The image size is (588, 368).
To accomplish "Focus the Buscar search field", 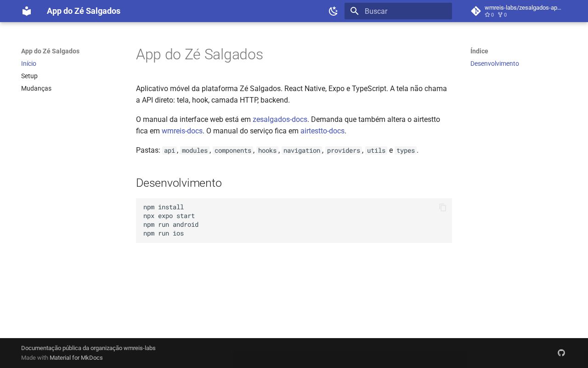I will tap(398, 11).
